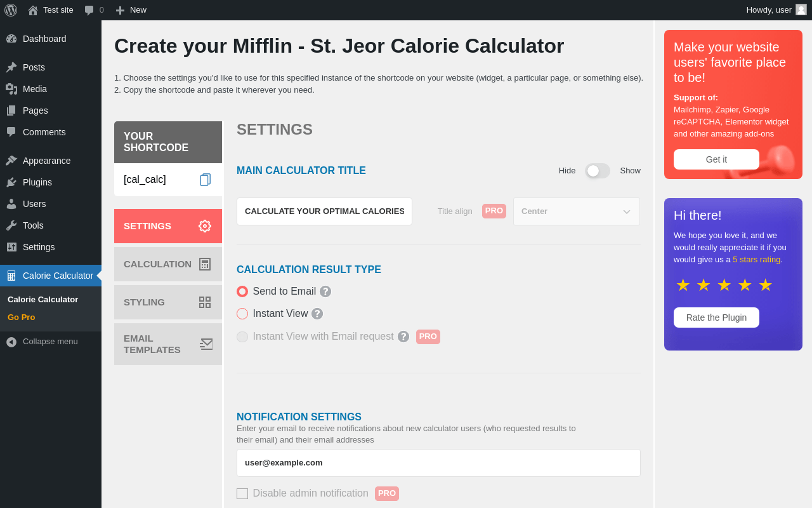This screenshot has height=508, width=812.
Task: Click the help icon beside Send to Email
Action: pyautogui.click(x=325, y=291)
